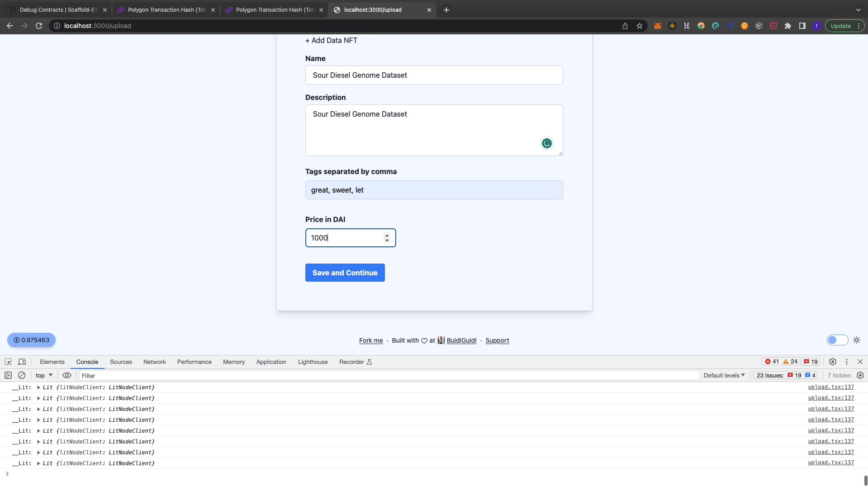Open the tab search chevron at window top
Screen dimensions: 868x486
click(858, 9)
